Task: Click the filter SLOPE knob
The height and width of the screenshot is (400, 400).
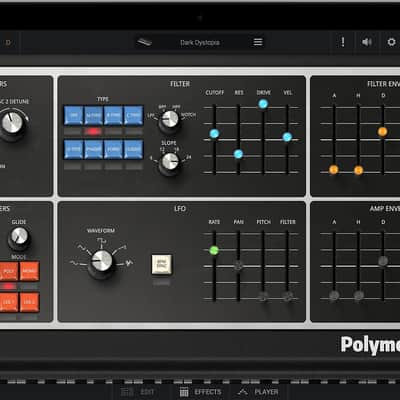Action: pyautogui.click(x=170, y=162)
